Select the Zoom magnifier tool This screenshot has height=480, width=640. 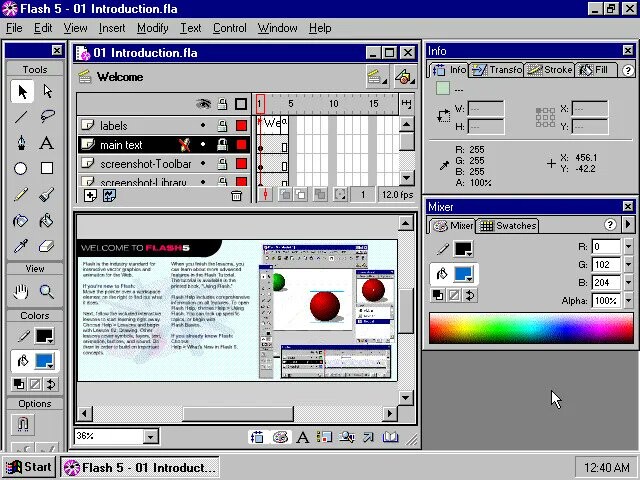pyautogui.click(x=46, y=292)
